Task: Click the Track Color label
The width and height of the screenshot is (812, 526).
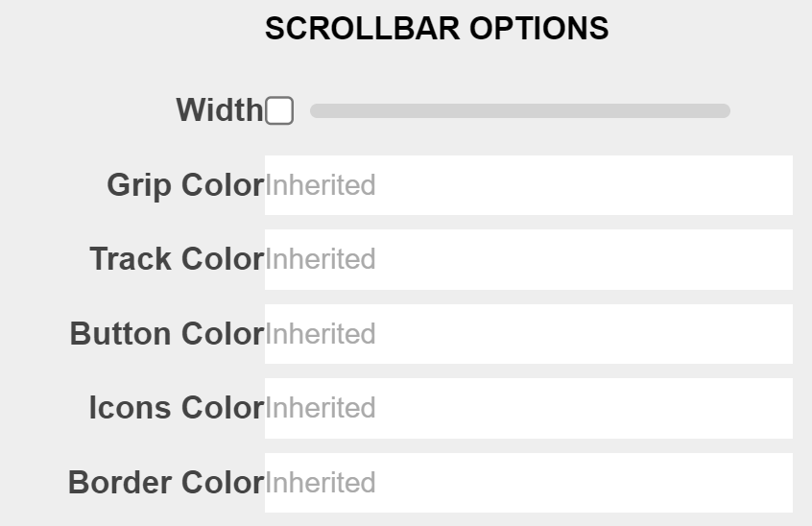Action: 177,259
